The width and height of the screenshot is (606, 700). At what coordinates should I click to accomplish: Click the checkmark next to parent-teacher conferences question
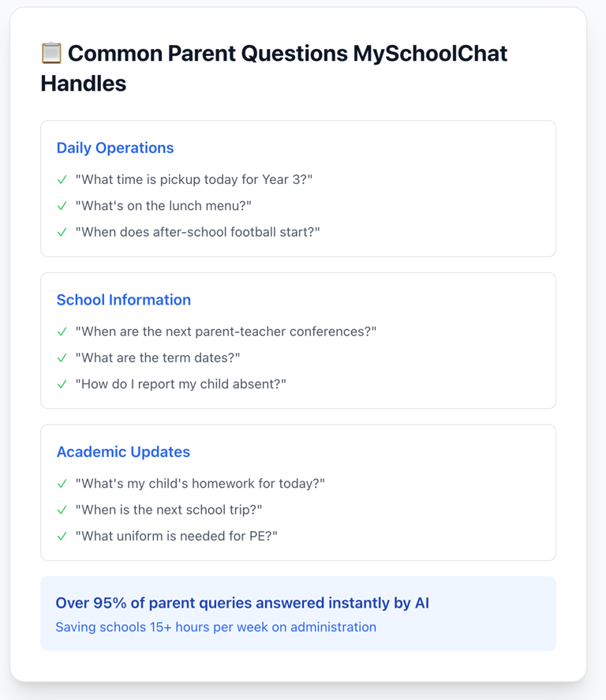point(62,331)
